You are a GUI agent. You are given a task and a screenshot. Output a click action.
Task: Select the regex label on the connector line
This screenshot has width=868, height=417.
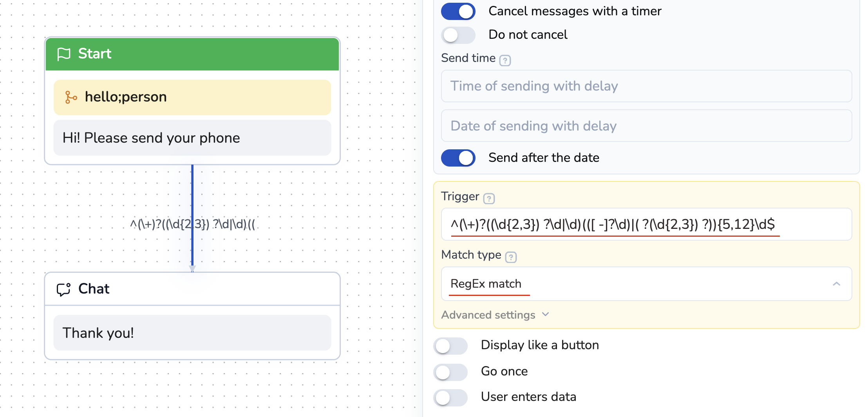(x=192, y=225)
